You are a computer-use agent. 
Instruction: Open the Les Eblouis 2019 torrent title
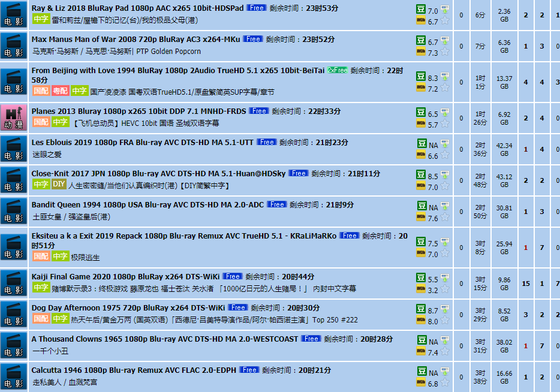[143, 143]
